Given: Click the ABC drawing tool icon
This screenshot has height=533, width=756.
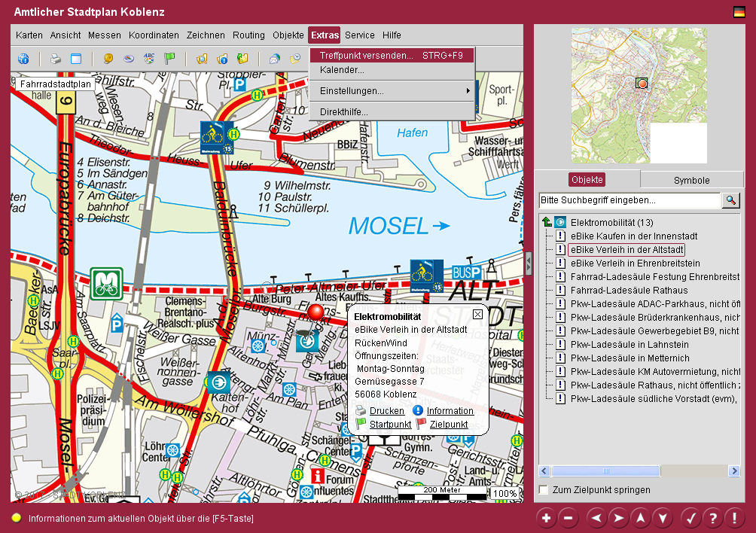Looking at the screenshot, I should [149, 59].
